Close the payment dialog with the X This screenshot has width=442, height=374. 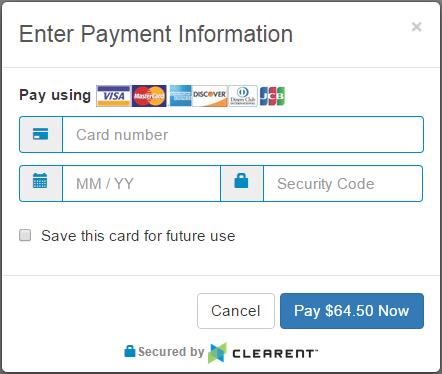pyautogui.click(x=416, y=27)
